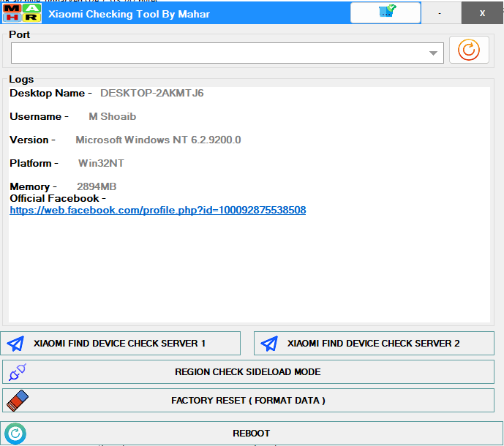
Task: Click the MAHR logo in title bar
Action: (21, 13)
